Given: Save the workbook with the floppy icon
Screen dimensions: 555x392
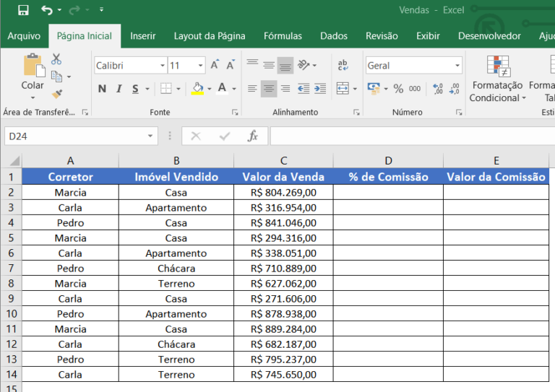Looking at the screenshot, I should pos(23,10).
